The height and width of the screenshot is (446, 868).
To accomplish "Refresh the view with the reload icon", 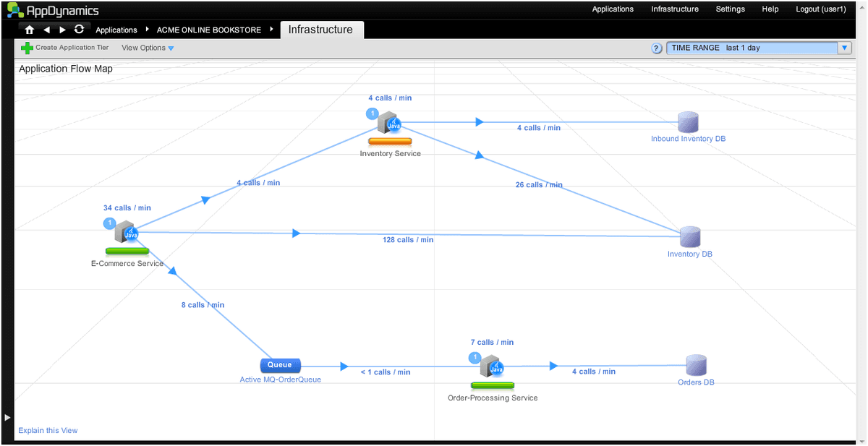I will coord(80,30).
